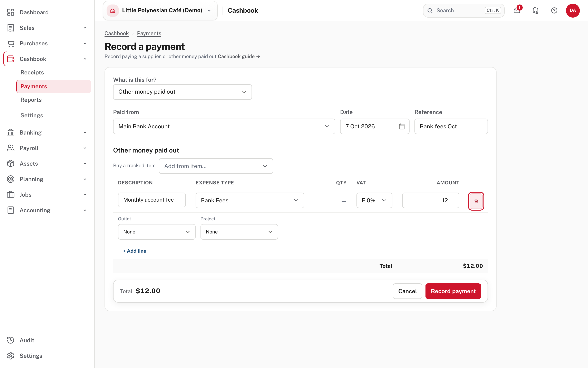
Task: Click the Jobs briefcase icon
Action: pyautogui.click(x=10, y=195)
